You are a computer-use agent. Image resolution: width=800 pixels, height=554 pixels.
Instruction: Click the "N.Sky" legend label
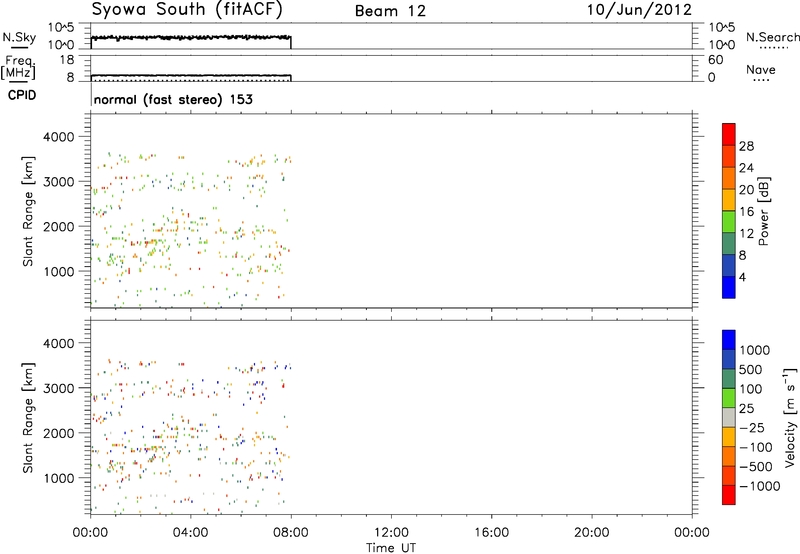(x=19, y=37)
